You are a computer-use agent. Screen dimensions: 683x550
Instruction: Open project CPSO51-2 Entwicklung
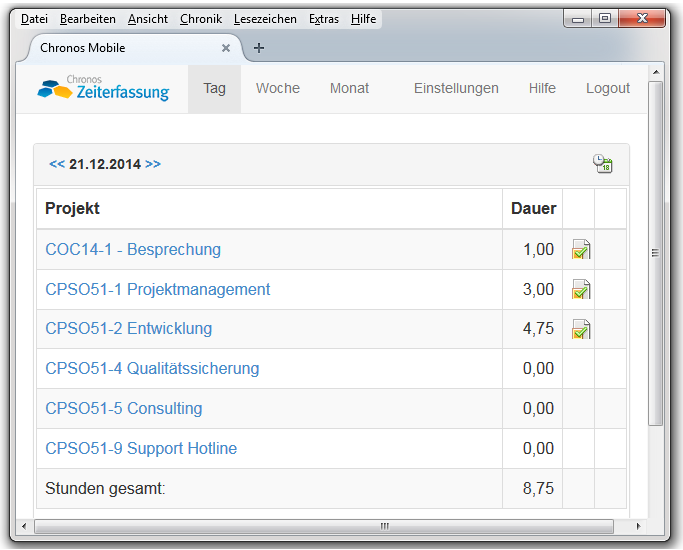[x=128, y=329]
